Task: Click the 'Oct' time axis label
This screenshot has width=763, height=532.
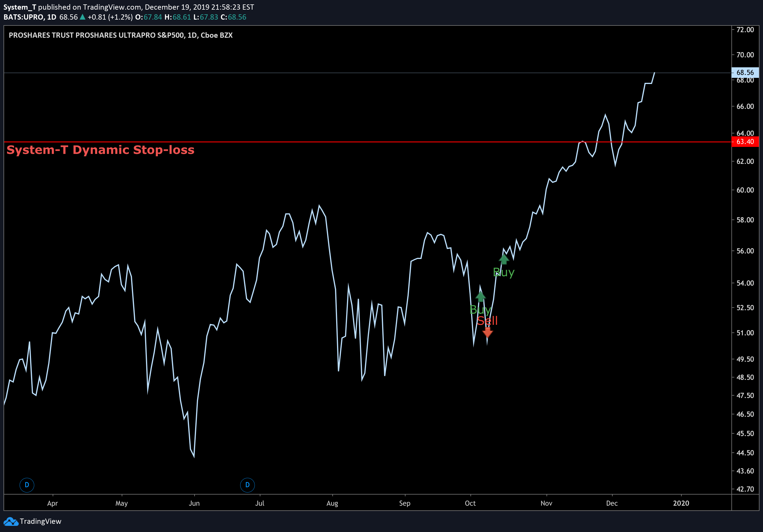Action: [470, 503]
